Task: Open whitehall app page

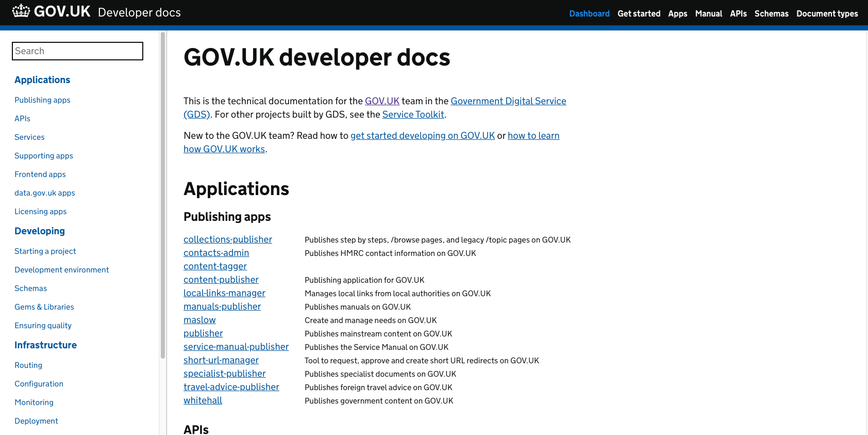Action: 203,400
